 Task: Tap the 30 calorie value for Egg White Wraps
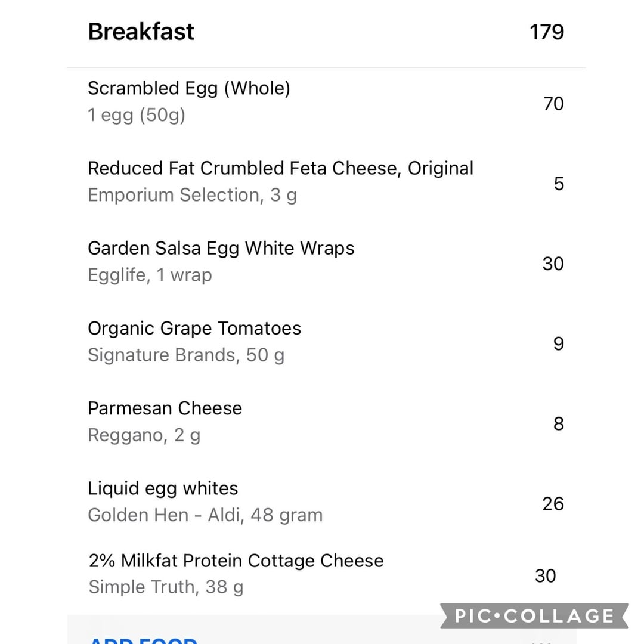(x=553, y=264)
